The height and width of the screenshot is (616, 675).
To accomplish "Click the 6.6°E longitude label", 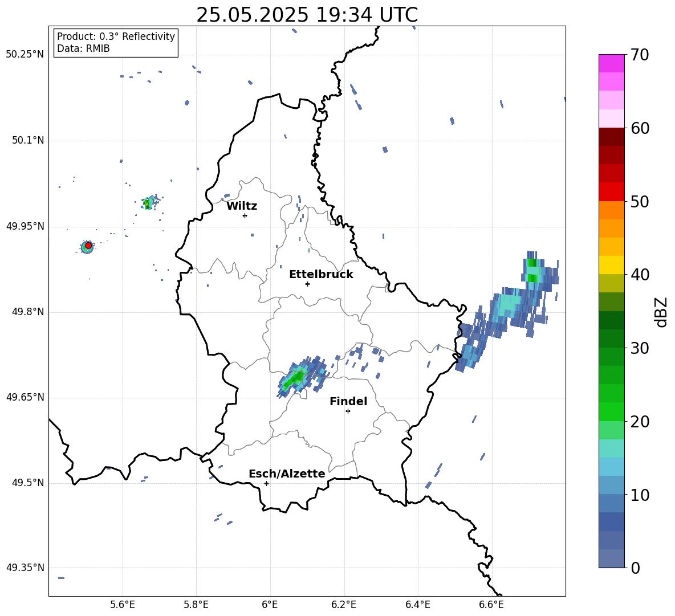I will coord(491,605).
